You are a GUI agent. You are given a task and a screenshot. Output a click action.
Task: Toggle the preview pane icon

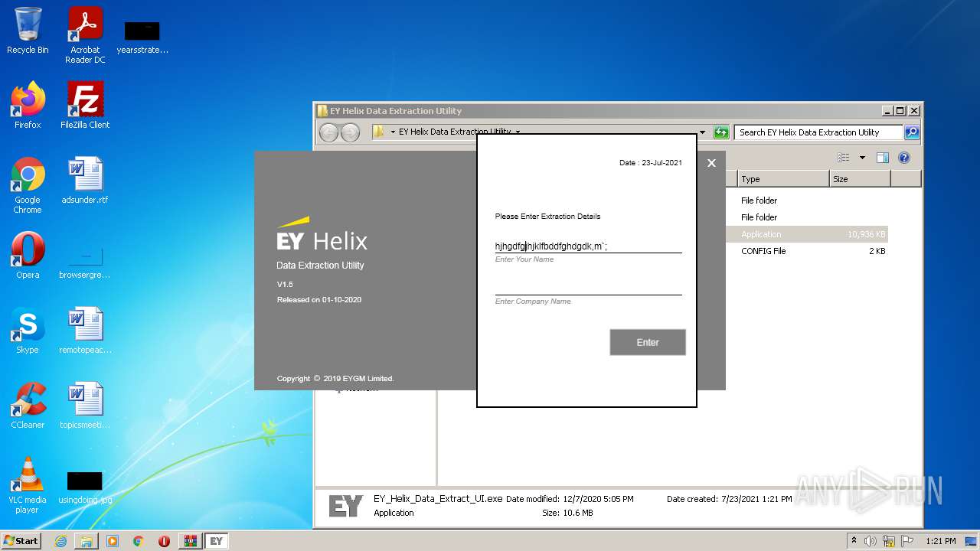tap(882, 158)
